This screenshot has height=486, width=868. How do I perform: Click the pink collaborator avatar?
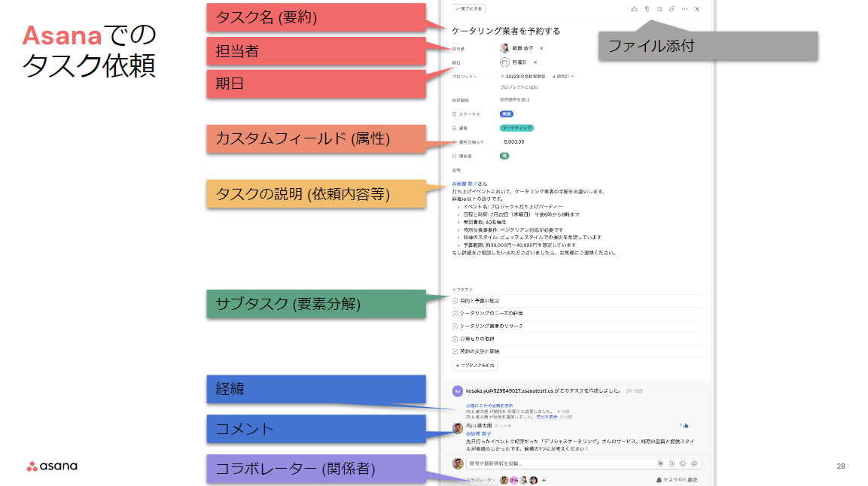tap(513, 481)
